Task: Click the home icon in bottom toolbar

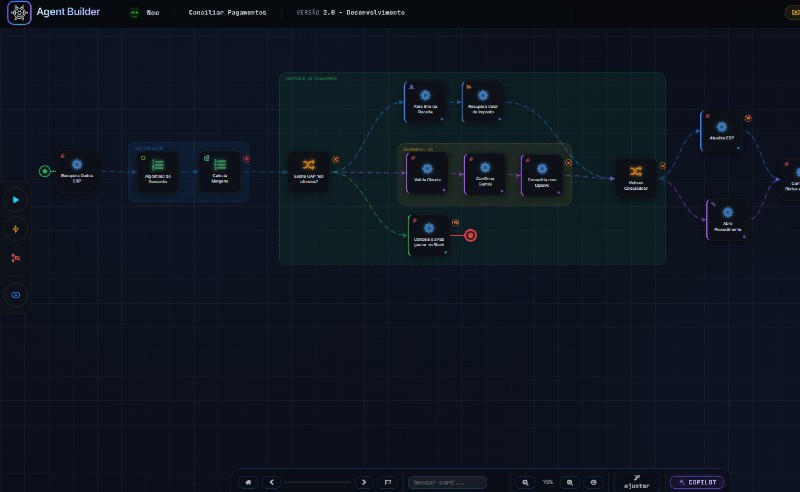Action: coord(248,482)
